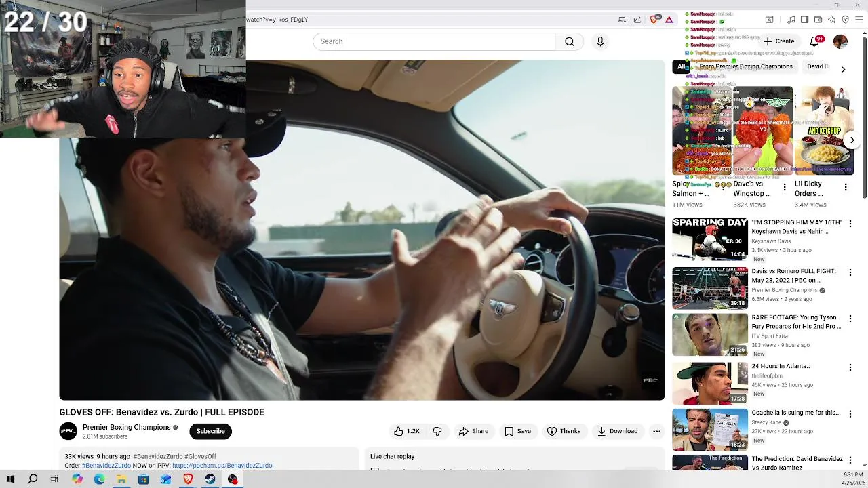Click the music note playlist icon

click(x=791, y=20)
